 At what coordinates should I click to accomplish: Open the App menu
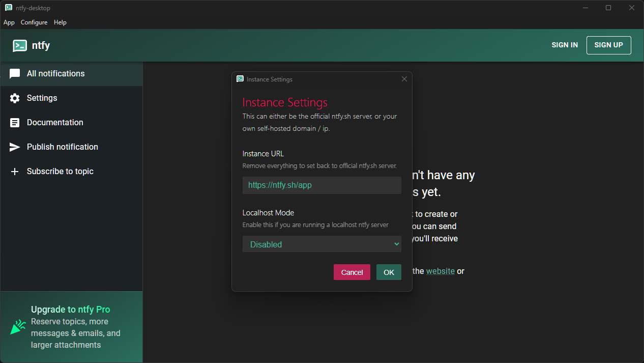click(x=9, y=22)
